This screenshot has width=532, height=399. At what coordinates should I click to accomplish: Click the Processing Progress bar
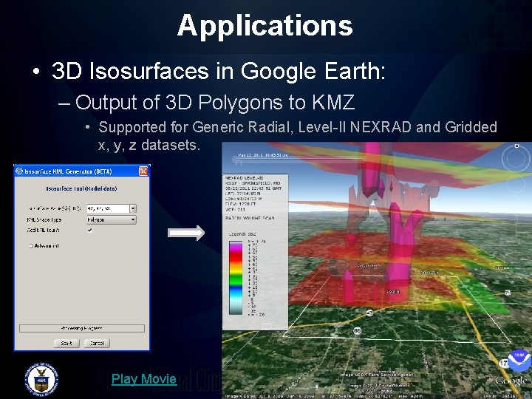[82, 328]
